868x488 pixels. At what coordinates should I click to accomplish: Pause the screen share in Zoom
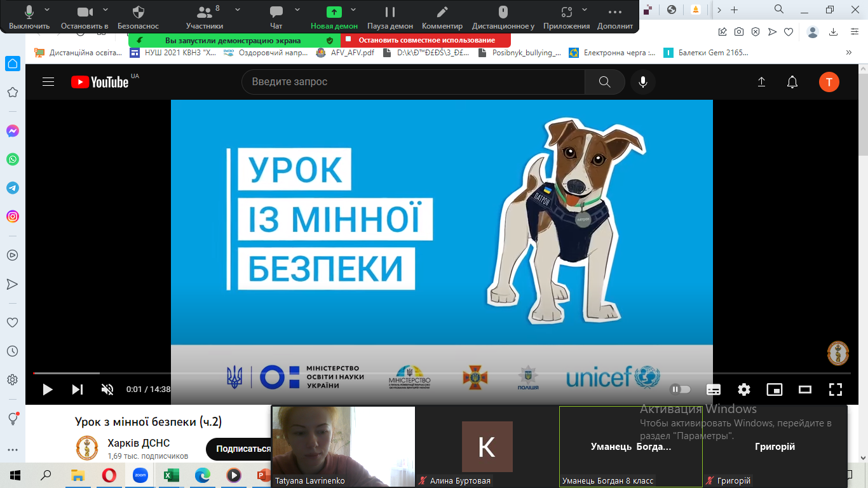tap(390, 17)
